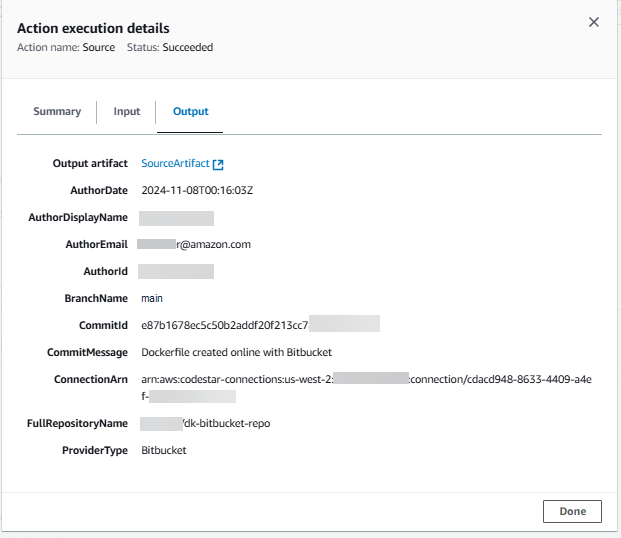Click the ConnectionArn codestar-connections value
The height and width of the screenshot is (538, 621).
237,379
